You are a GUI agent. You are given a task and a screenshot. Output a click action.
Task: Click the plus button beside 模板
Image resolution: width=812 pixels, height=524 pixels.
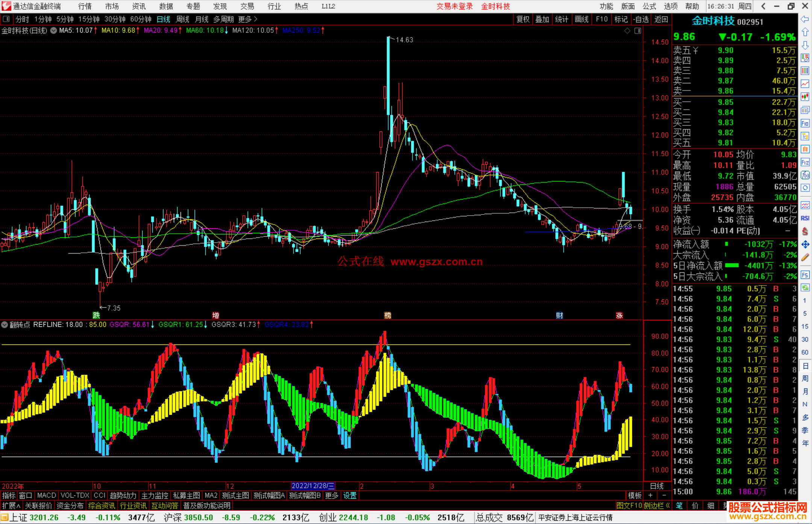tap(650, 495)
